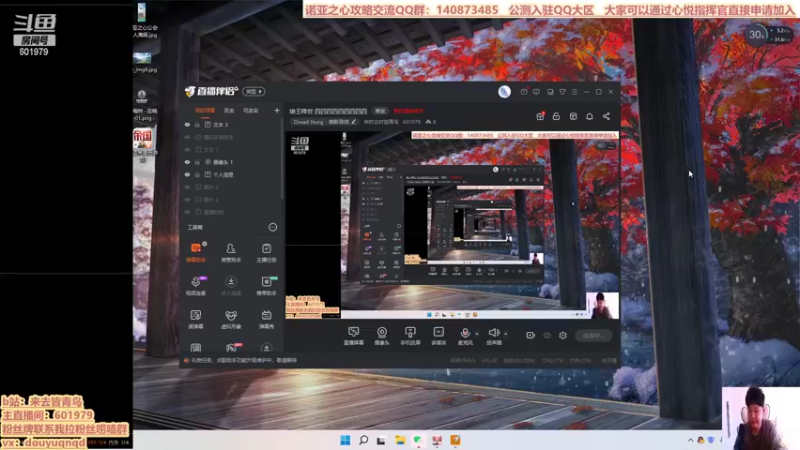This screenshot has width=800, height=450.
Task: Open stream settings gear icon
Action: point(563,335)
